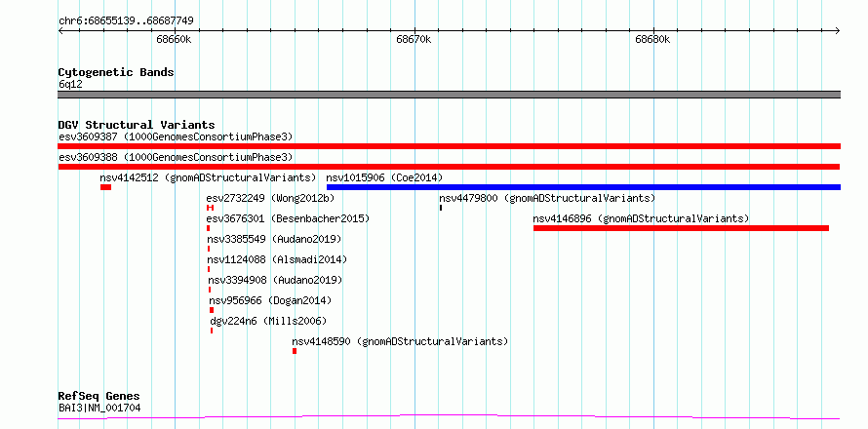This screenshot has height=429, width=868.
Task: Open nsv1124088 (Alsmadi2014) label
Action: [x=277, y=259]
